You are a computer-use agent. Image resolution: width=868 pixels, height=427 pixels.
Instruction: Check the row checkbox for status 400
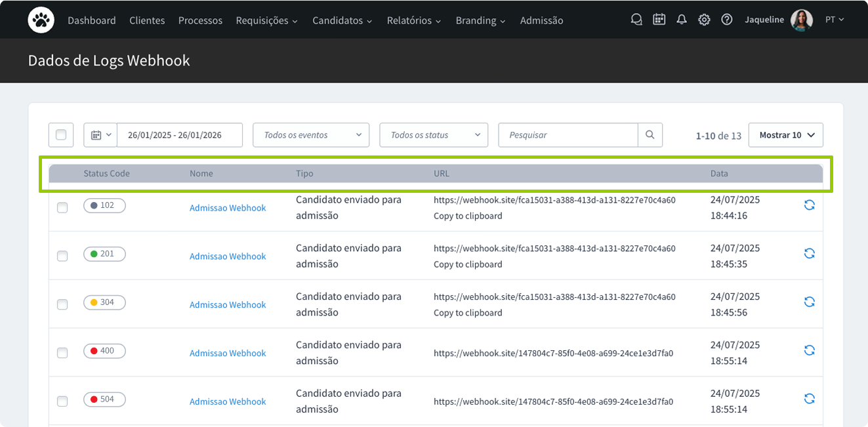click(x=62, y=352)
